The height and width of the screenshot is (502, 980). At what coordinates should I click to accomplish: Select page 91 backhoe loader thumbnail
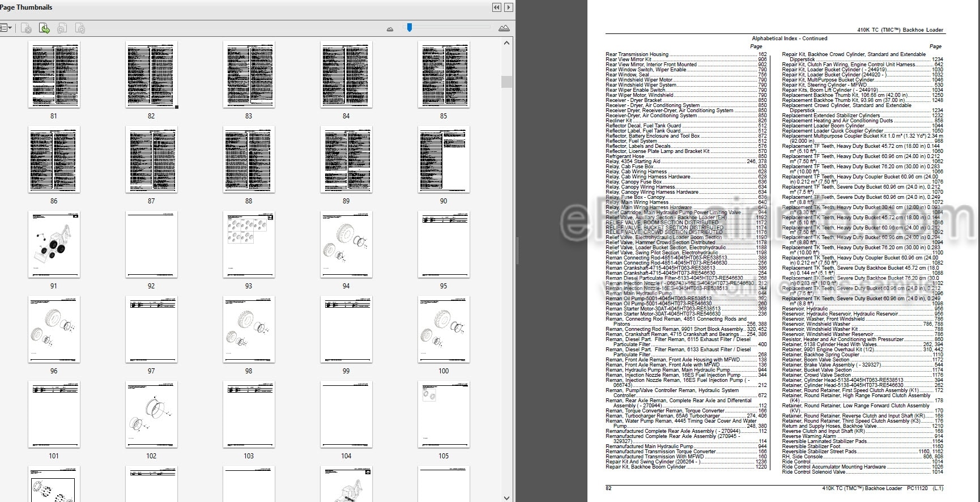click(54, 245)
